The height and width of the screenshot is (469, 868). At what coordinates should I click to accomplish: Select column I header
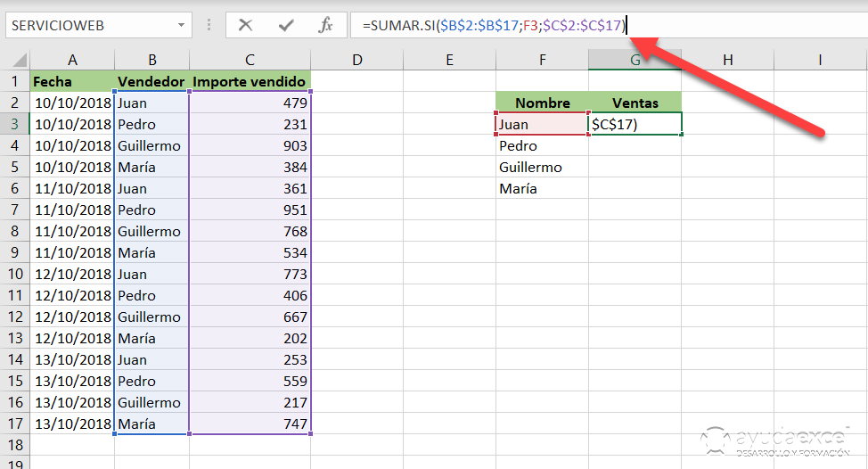821,60
